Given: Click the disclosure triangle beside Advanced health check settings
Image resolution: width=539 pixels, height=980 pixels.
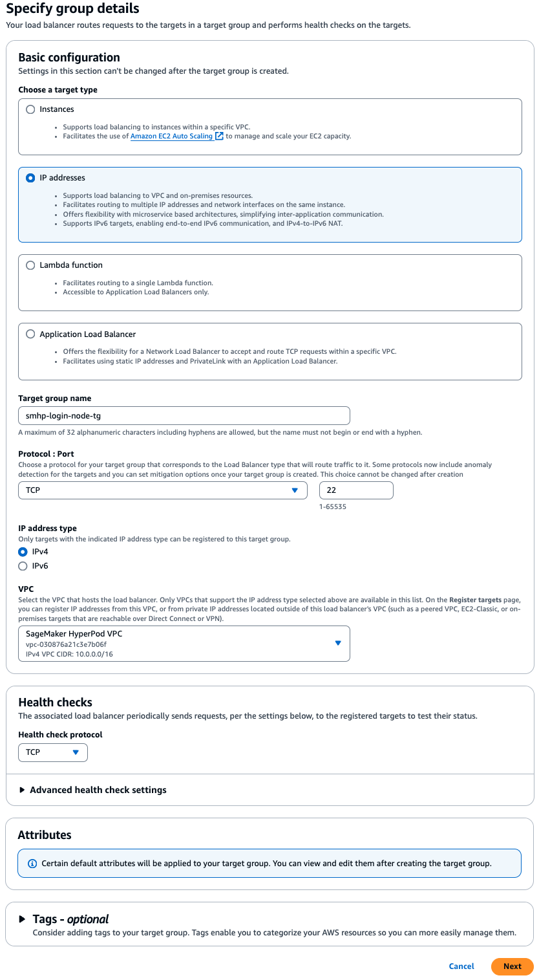Looking at the screenshot, I should [x=21, y=790].
